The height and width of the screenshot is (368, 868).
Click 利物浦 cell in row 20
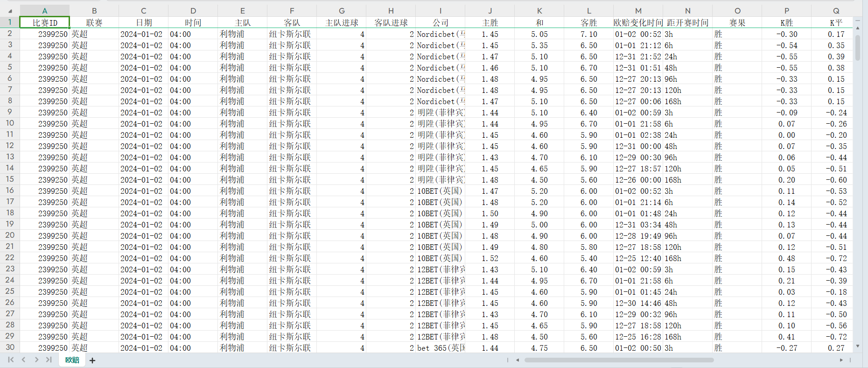tap(243, 236)
